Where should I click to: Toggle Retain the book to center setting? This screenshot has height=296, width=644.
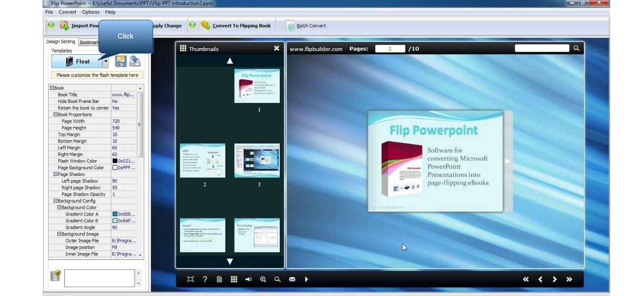(123, 108)
